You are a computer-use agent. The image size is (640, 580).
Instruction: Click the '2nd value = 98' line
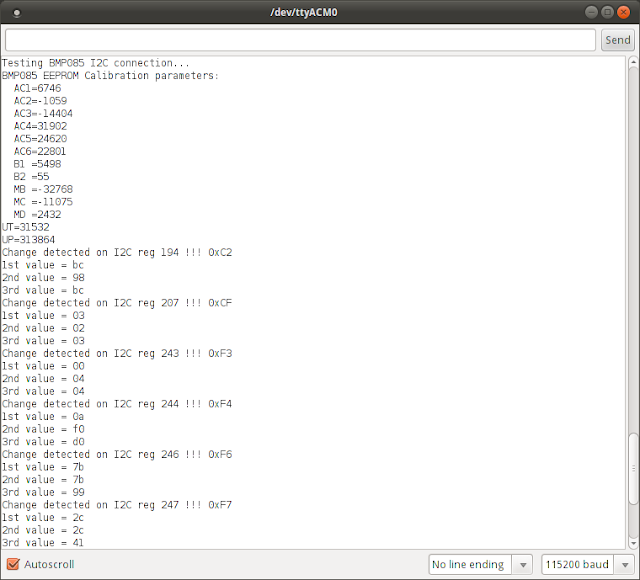pyautogui.click(x=43, y=278)
